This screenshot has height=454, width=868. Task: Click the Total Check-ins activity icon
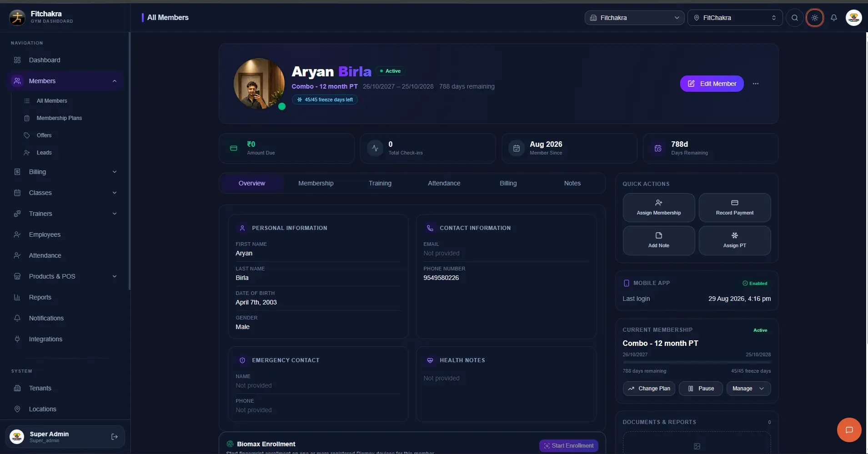click(x=375, y=148)
